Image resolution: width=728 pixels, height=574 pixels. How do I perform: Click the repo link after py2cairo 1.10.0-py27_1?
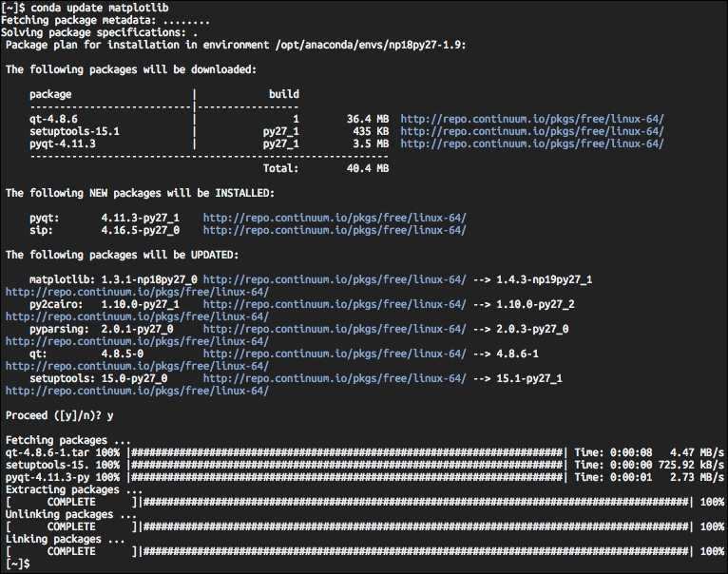335,305
